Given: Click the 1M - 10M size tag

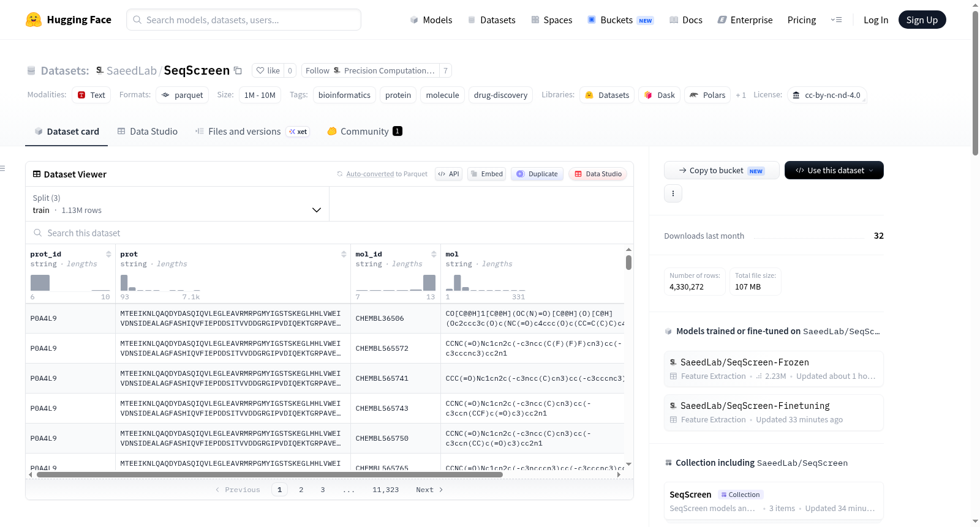Looking at the screenshot, I should [x=260, y=95].
